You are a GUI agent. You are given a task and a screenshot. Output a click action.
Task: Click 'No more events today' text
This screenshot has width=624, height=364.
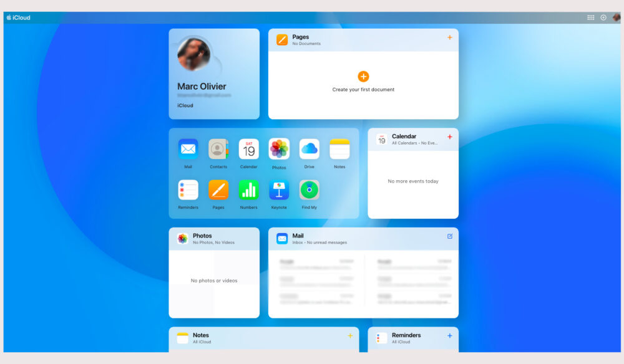[x=413, y=181]
